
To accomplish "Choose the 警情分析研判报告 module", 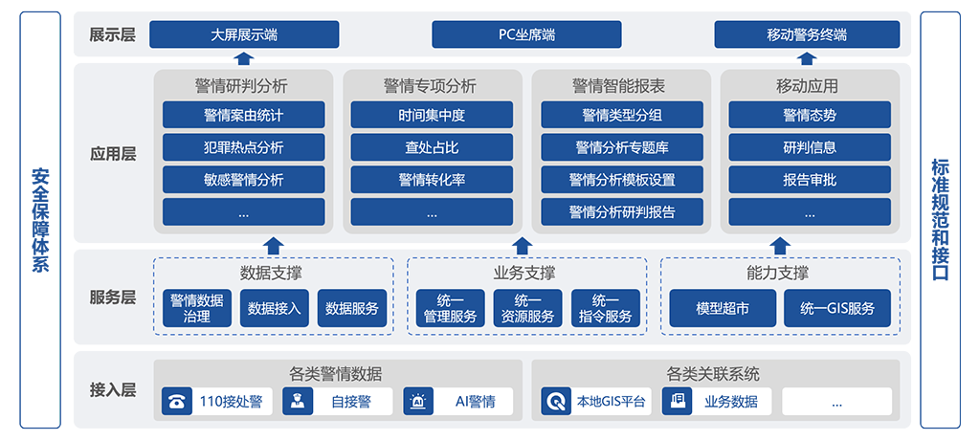I will pos(622,212).
